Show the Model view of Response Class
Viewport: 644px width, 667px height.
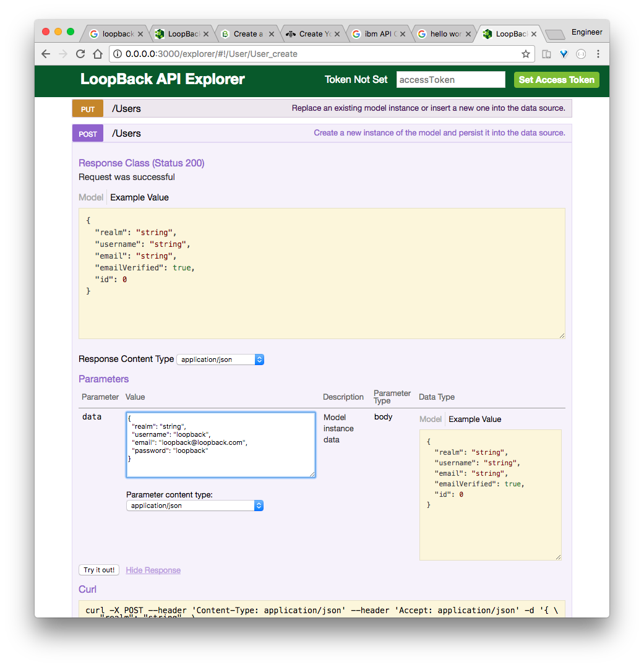pos(91,197)
